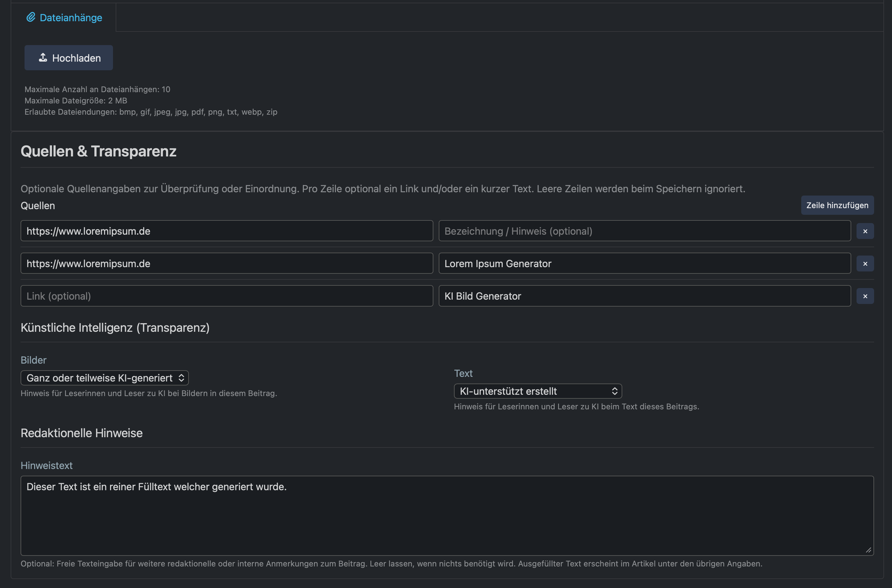Remove the Lorem Ipsum Generator source row
The image size is (892, 588).
pyautogui.click(x=865, y=264)
